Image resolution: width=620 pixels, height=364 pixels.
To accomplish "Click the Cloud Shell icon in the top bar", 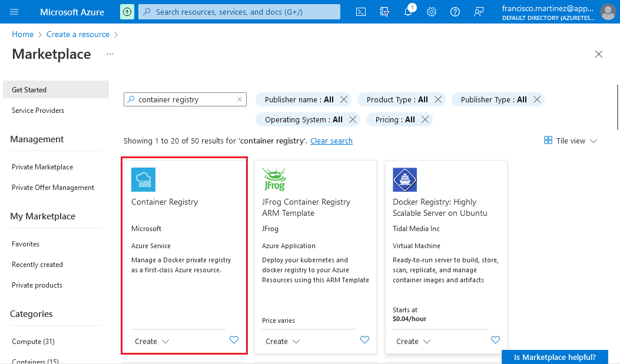I will coord(361,12).
